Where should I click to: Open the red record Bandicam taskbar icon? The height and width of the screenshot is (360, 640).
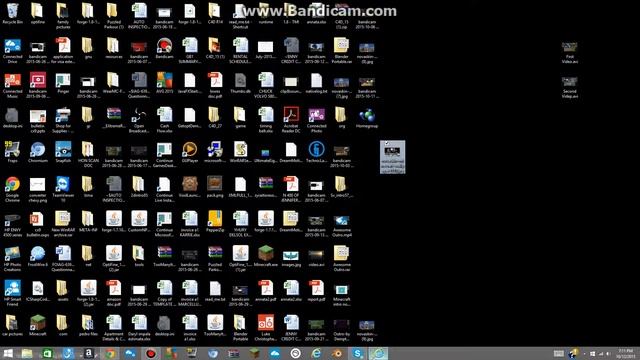[x=151, y=353]
